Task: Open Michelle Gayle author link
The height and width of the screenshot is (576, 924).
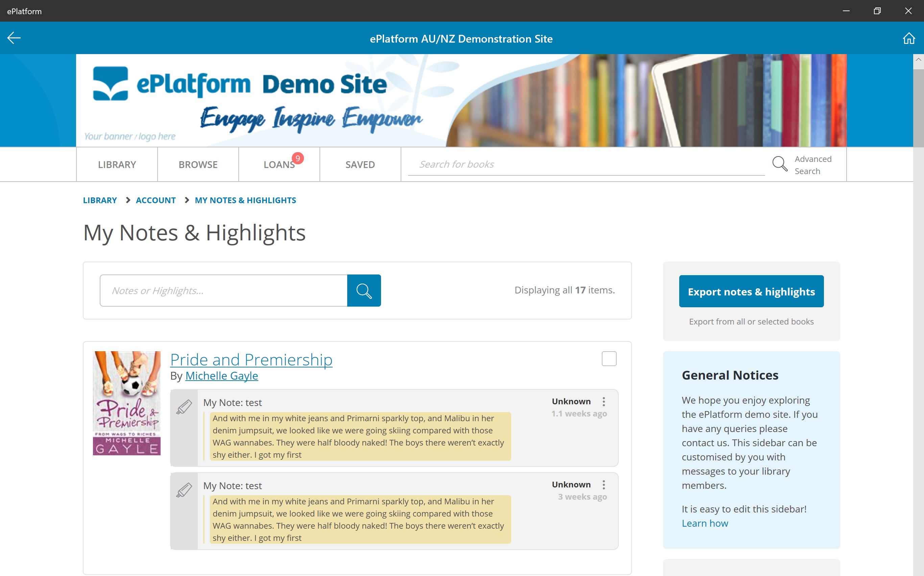Action: coord(221,376)
